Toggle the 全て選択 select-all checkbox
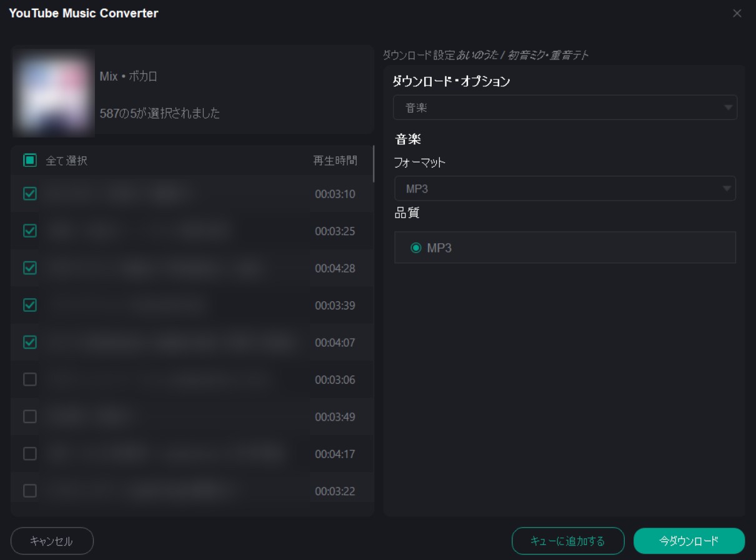The image size is (756, 560). pyautogui.click(x=29, y=161)
